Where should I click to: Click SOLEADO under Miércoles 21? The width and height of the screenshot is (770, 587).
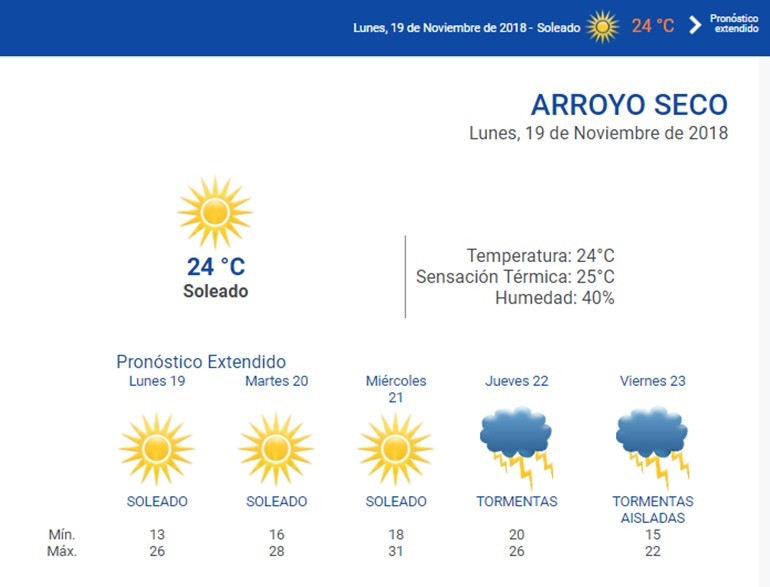click(x=396, y=501)
